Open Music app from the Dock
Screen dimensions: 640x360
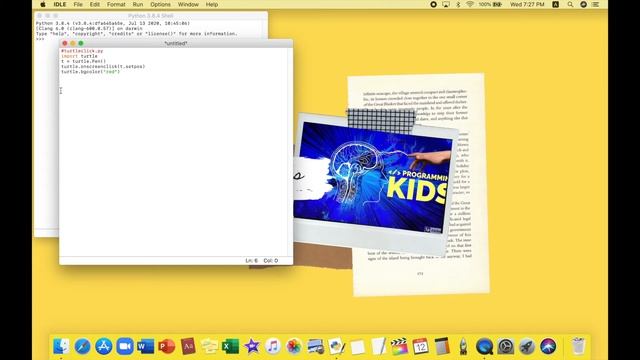[x=273, y=347]
